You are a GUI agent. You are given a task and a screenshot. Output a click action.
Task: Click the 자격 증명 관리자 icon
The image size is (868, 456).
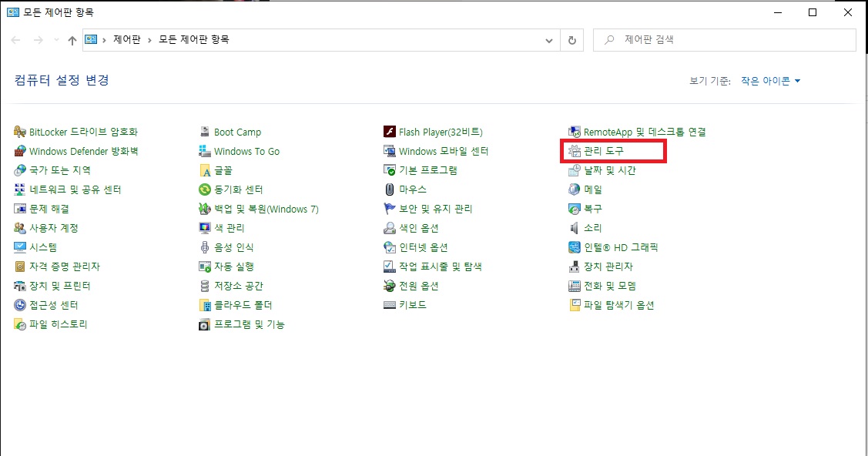click(20, 267)
